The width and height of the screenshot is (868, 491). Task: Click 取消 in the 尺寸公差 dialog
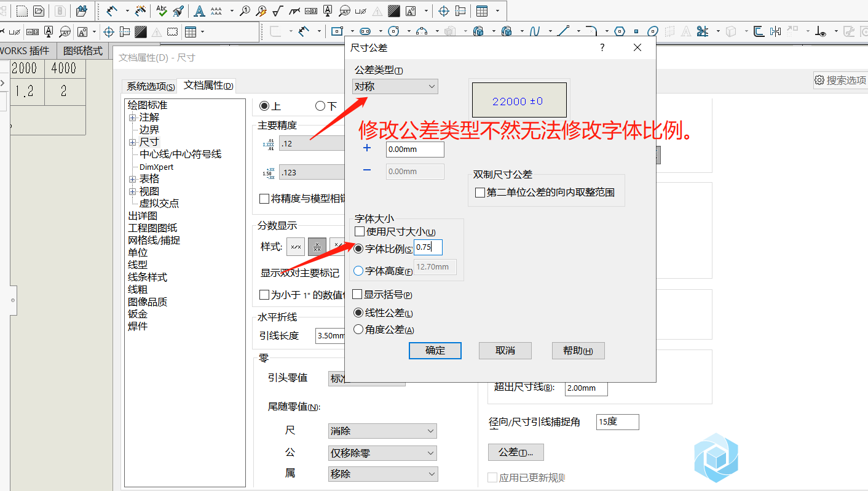pos(505,351)
